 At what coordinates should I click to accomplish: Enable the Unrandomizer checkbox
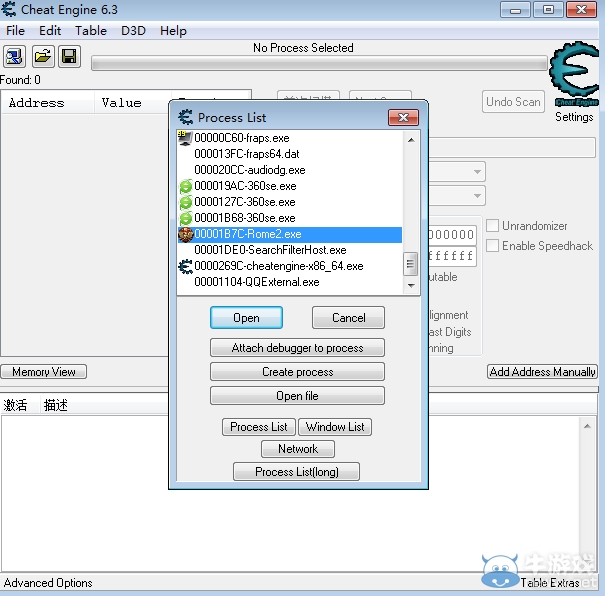492,225
